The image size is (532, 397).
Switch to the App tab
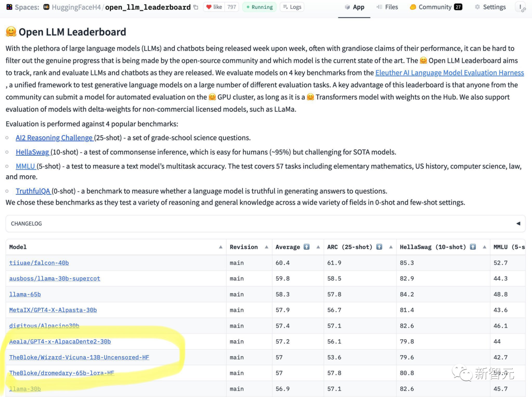tap(354, 7)
